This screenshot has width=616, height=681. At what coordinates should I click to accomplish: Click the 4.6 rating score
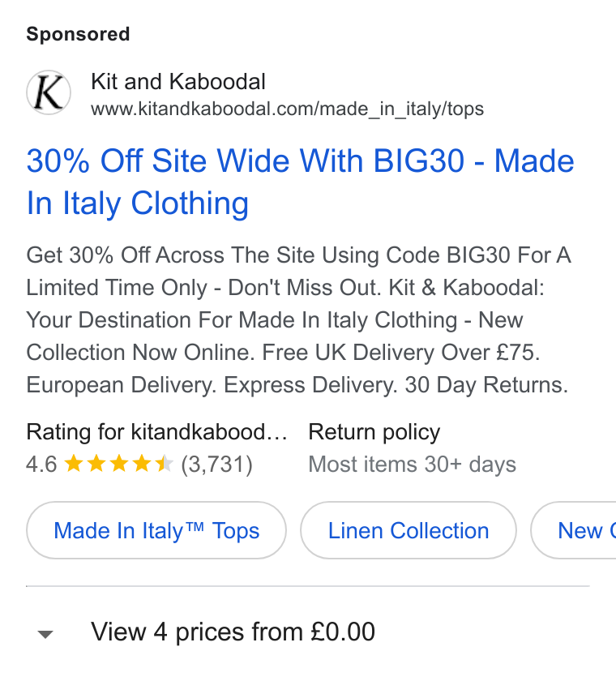click(41, 464)
